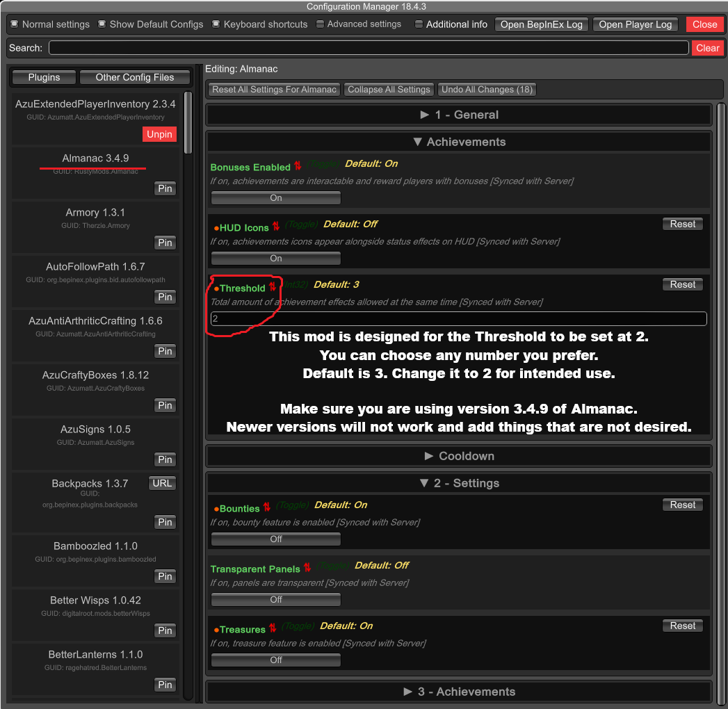Screen dimensions: 728x709
Task: Click Reset All Settings For Almanac
Action: point(274,90)
